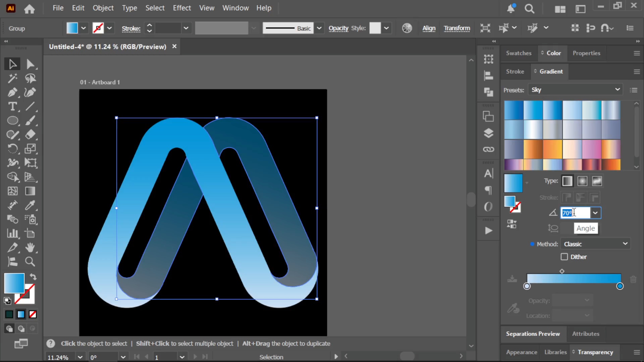644x362 pixels.
Task: Set paint mode to Color
Action: click(x=9, y=314)
